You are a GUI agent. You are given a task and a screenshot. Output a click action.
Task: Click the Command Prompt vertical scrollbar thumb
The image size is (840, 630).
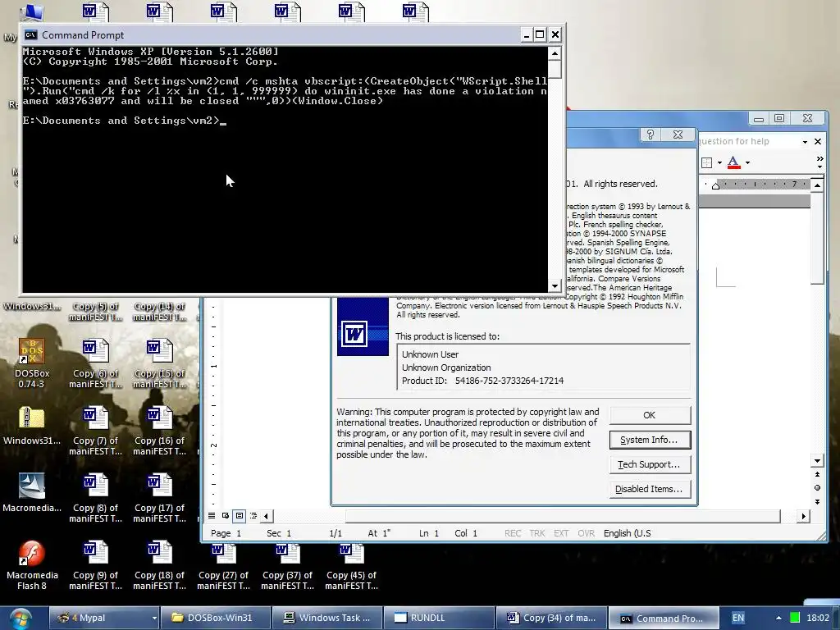(x=555, y=69)
